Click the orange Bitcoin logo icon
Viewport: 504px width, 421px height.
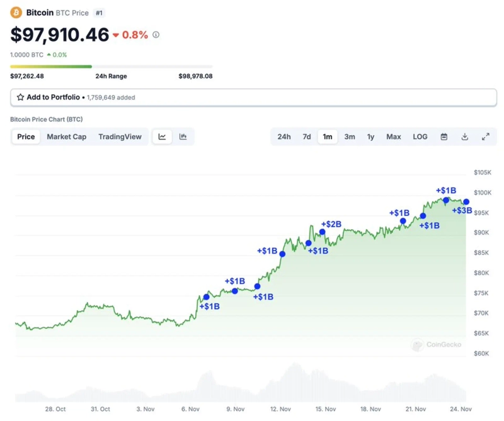tap(16, 13)
